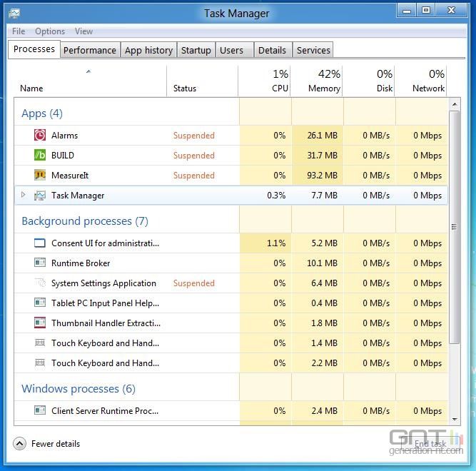The width and height of the screenshot is (476, 471).
Task: Switch to the App history tab
Action: [148, 50]
